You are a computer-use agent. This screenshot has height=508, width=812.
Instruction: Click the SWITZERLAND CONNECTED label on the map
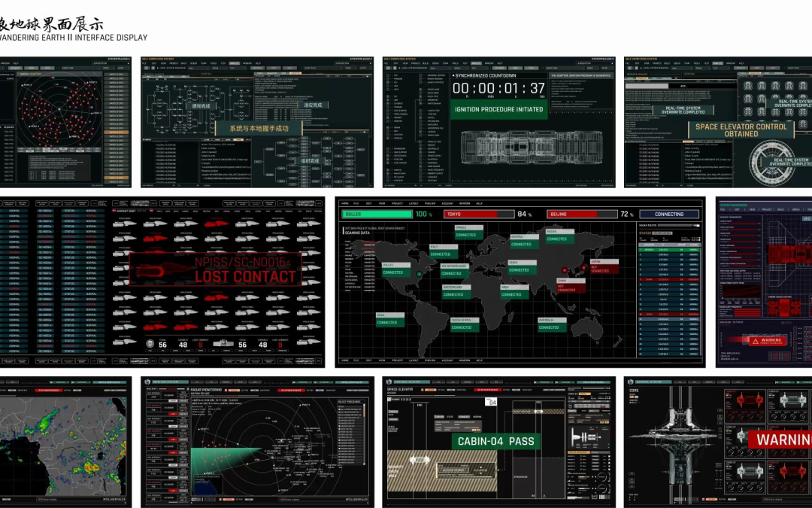(x=456, y=292)
